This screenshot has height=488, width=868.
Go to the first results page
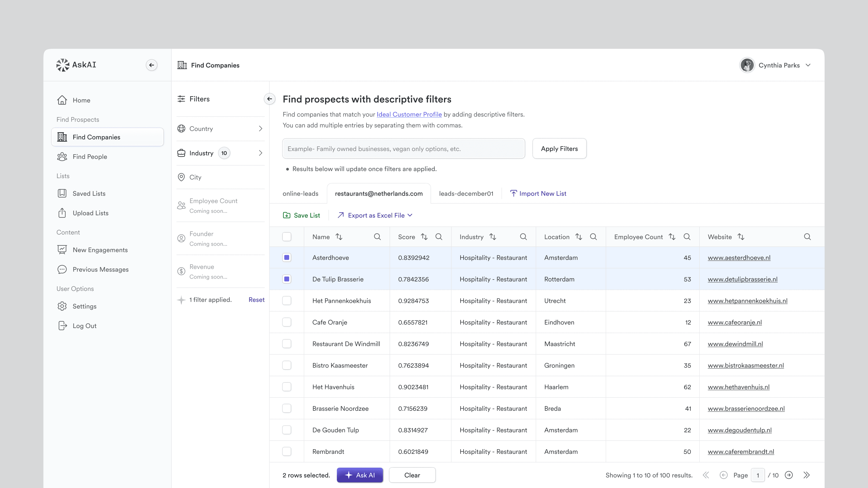click(x=706, y=475)
